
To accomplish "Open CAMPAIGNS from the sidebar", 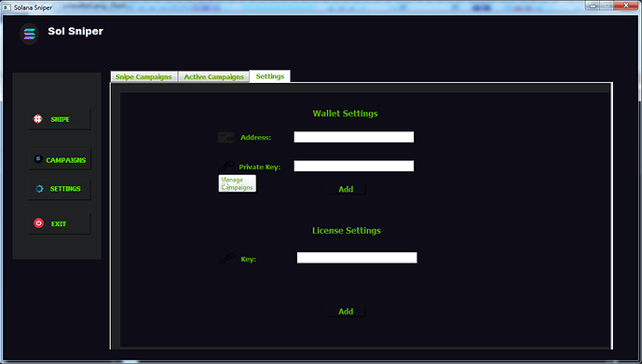I will 60,159.
